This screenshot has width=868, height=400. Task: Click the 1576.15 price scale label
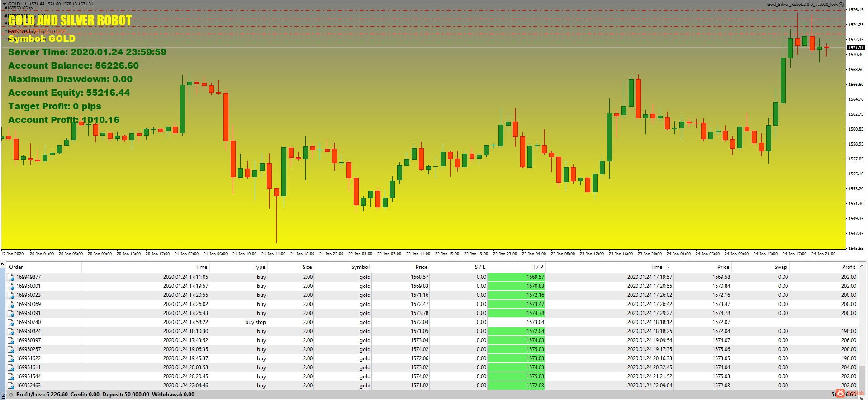(856, 9)
